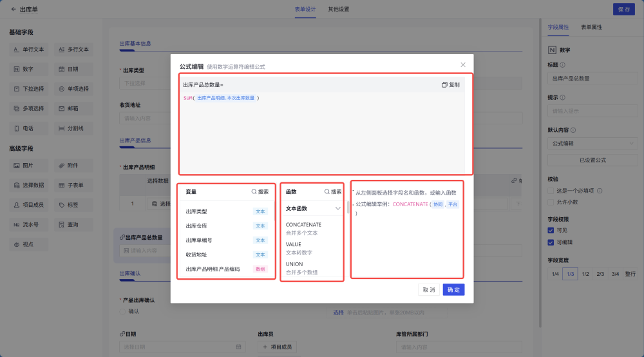Viewport: 644px width, 357px height.
Task: Toggle the 这是一个必填项 checkbox
Action: 551,191
